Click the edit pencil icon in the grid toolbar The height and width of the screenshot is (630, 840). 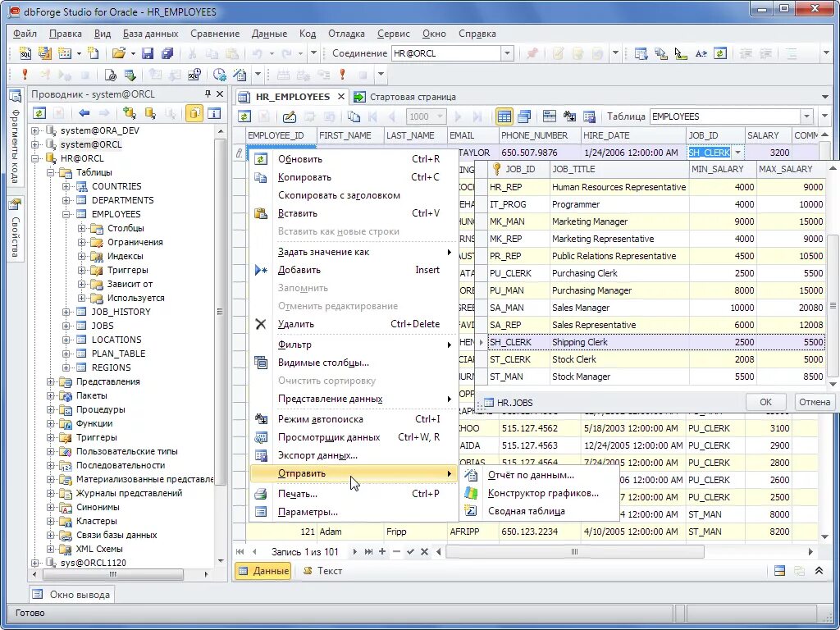[x=290, y=116]
